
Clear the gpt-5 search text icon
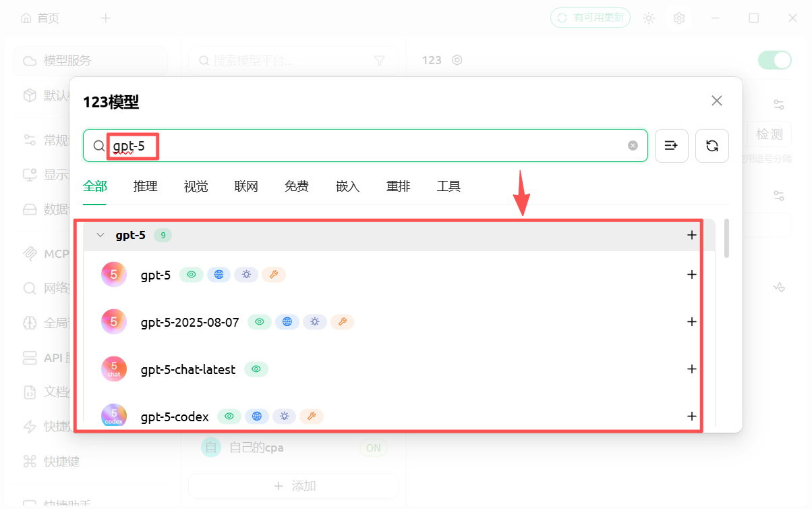(633, 146)
